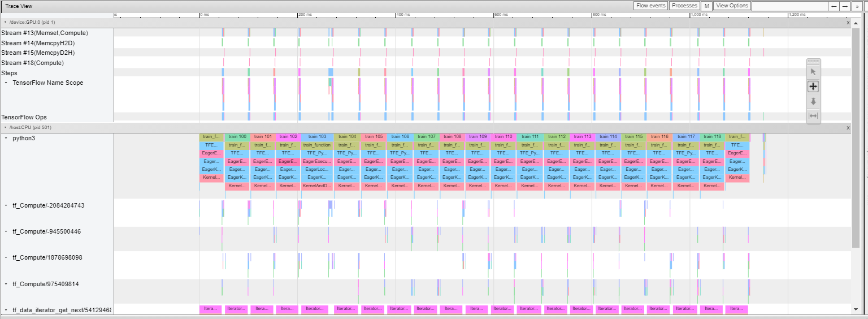This screenshot has width=868, height=319.
Task: Pick the timing measurement tool
Action: pos(813,116)
